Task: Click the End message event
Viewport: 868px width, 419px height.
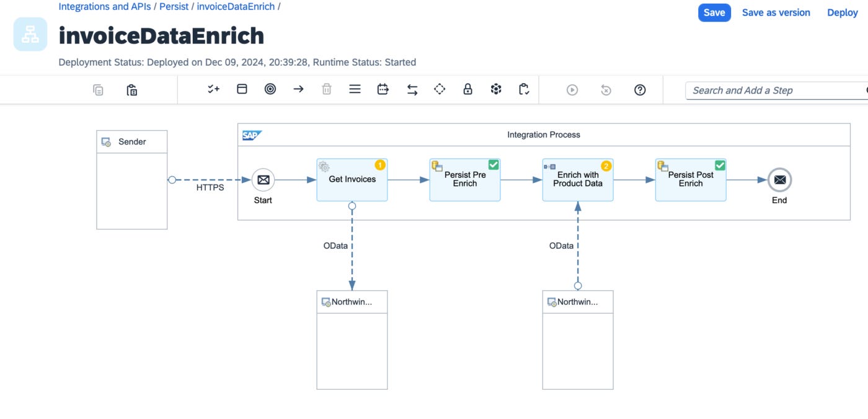Action: (x=779, y=180)
